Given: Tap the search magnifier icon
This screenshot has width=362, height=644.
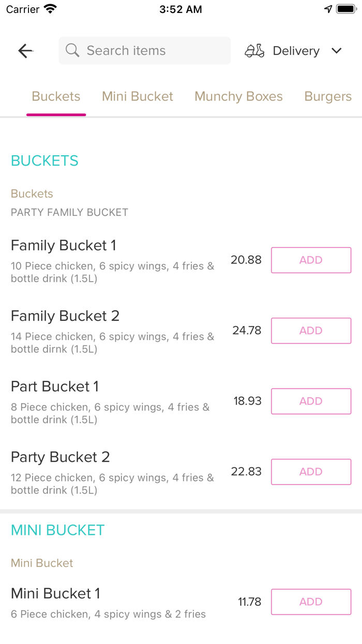Looking at the screenshot, I should 73,50.
